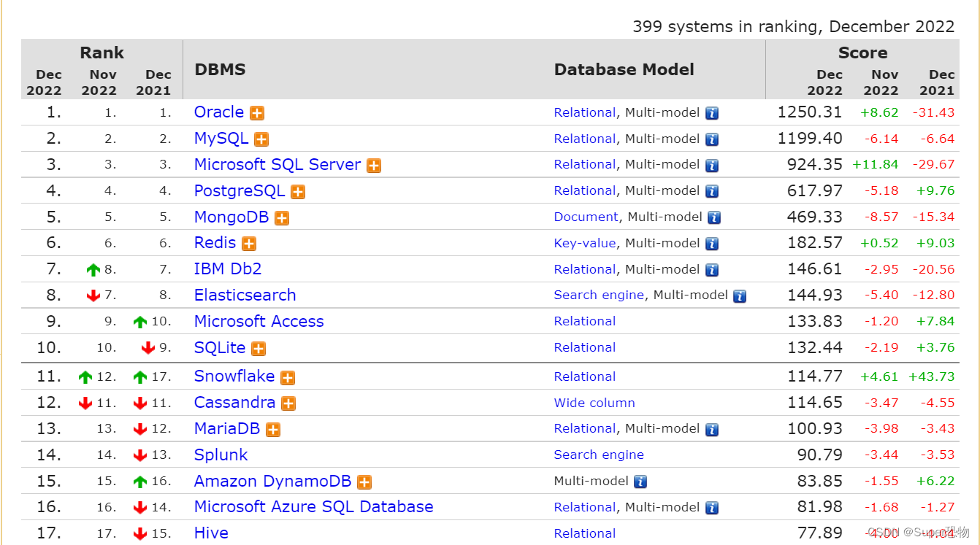Open the Splunk link
Viewport: 980px width, 545px height.
click(x=221, y=455)
